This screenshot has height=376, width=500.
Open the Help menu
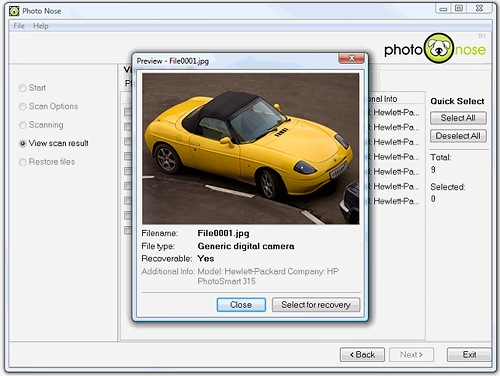(x=41, y=26)
